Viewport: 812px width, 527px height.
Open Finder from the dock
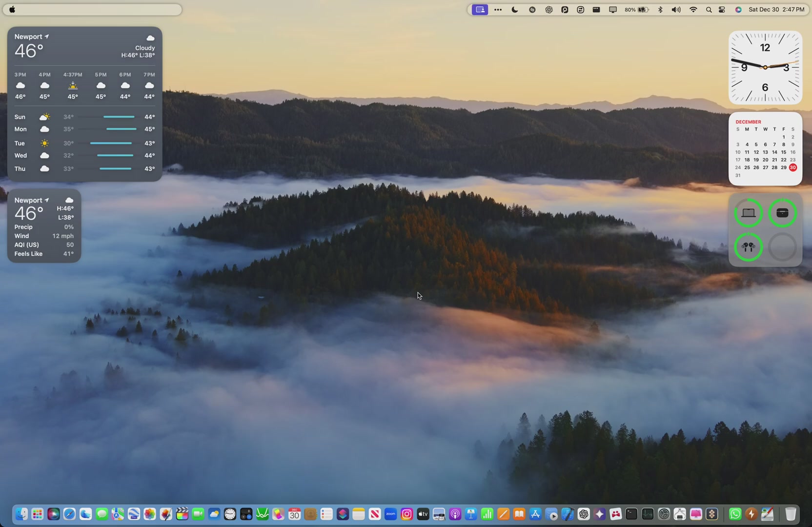pos(21,514)
